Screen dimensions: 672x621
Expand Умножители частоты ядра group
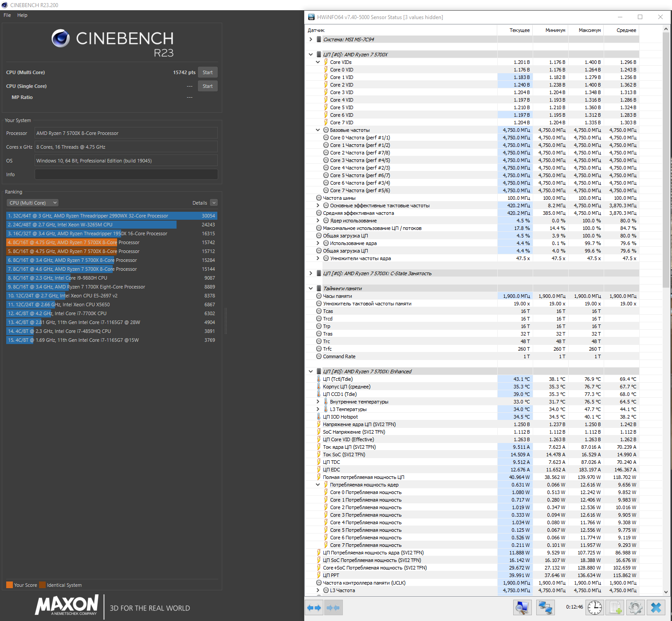point(318,258)
